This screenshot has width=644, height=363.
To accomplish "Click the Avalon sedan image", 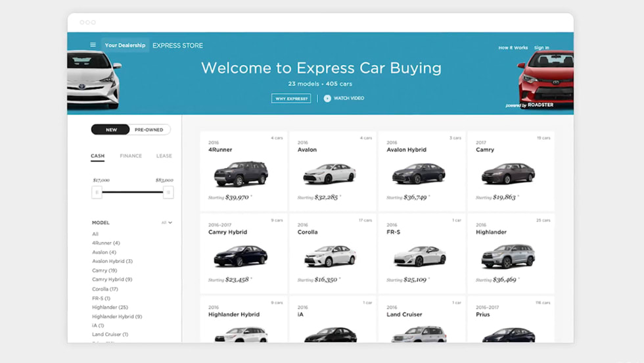I will 329,174.
